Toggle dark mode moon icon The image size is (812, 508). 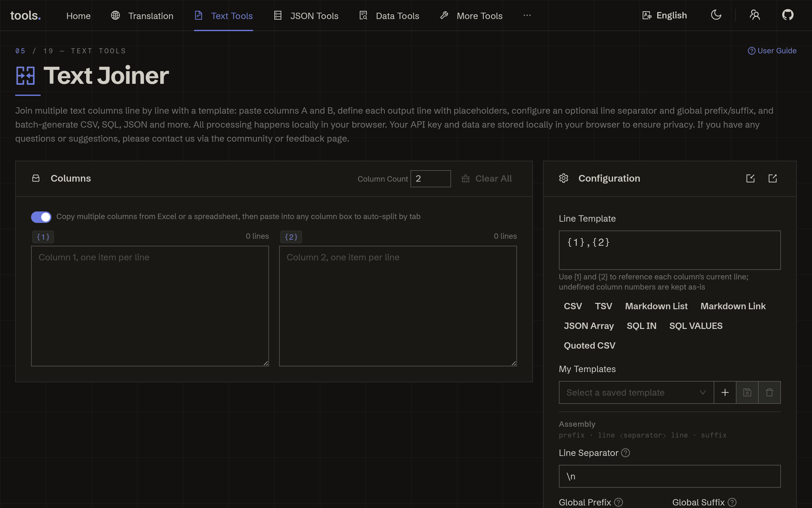pyautogui.click(x=716, y=15)
